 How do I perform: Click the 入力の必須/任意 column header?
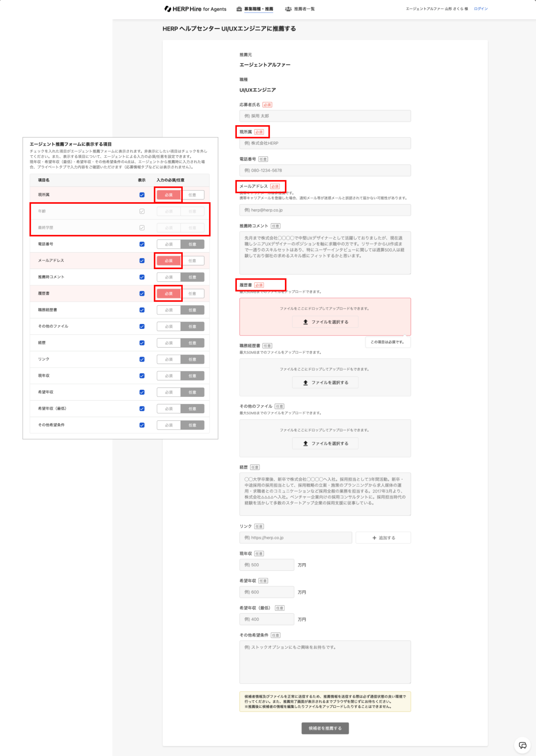coord(170,180)
